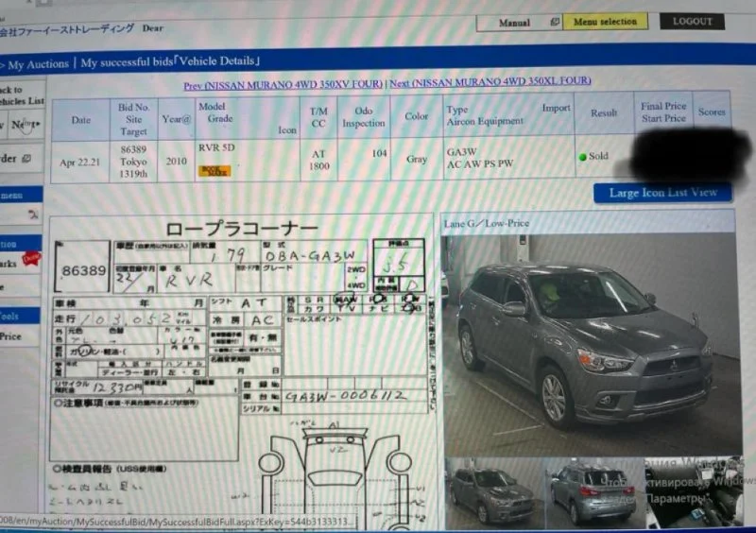
Task: Click the Year column header
Action: 177,119
